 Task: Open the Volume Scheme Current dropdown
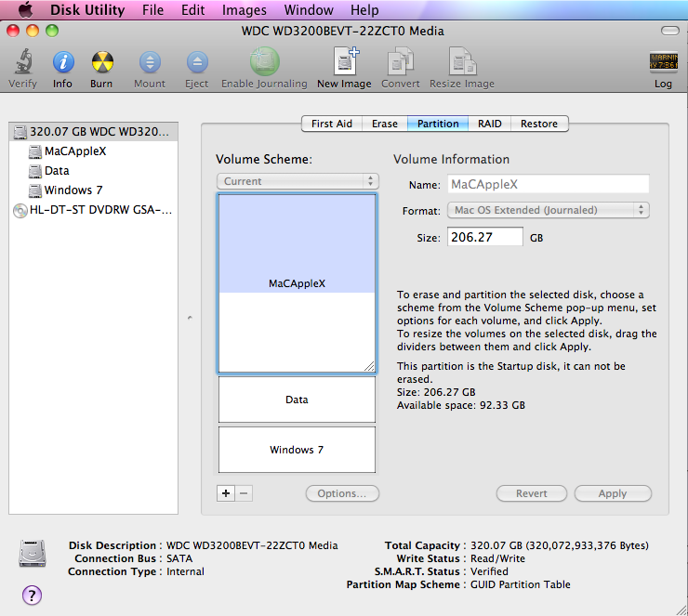298,181
